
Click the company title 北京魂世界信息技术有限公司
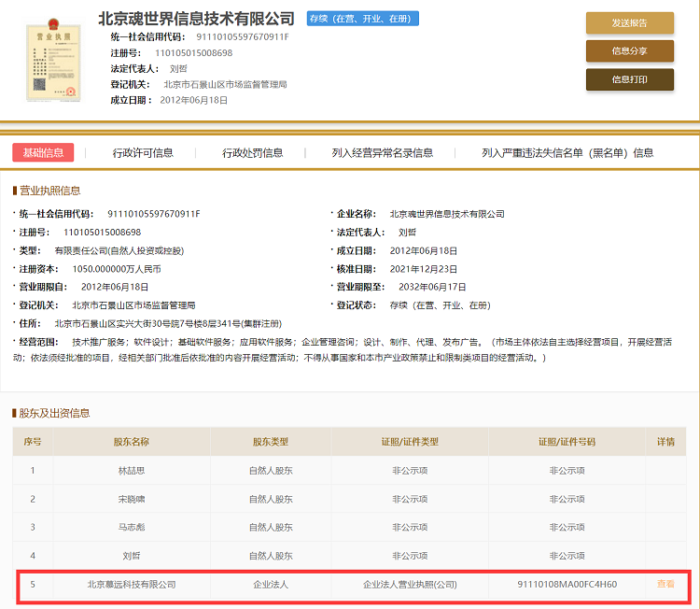click(x=196, y=19)
